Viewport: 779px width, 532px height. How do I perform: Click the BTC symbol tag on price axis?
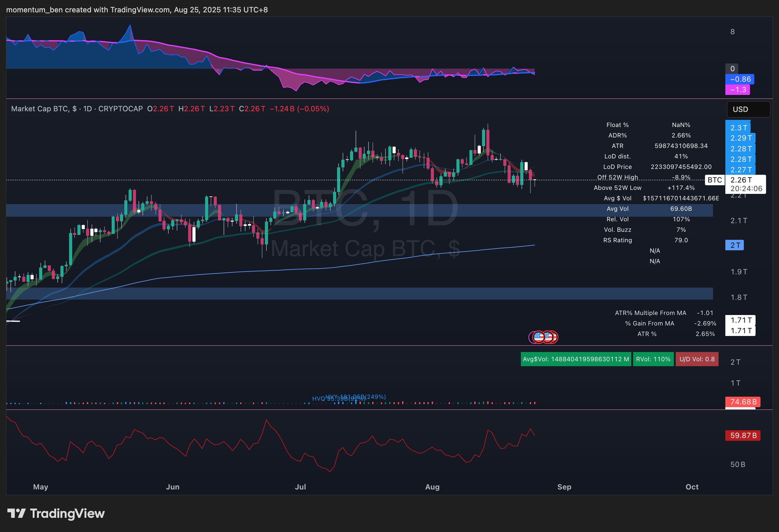714,180
